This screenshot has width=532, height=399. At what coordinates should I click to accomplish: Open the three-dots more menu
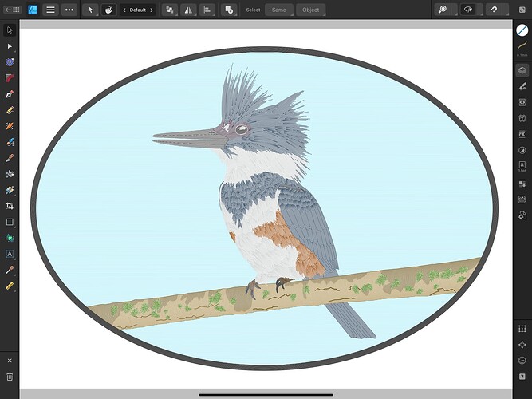pyautogui.click(x=69, y=10)
